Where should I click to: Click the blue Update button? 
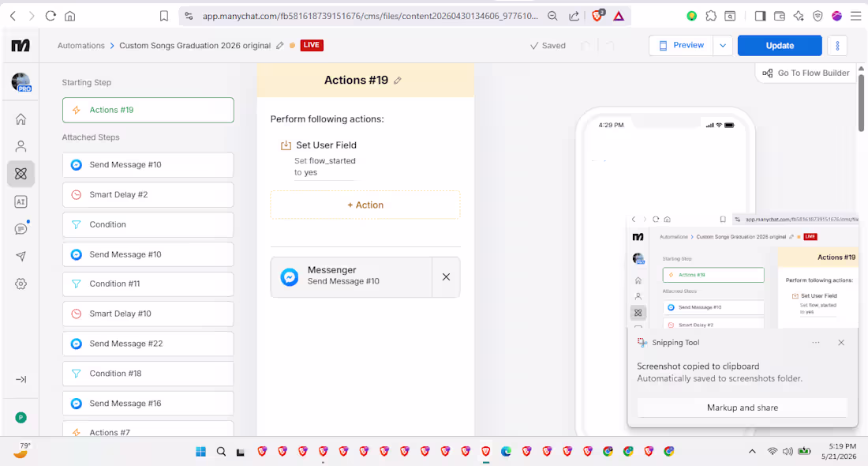pos(780,46)
